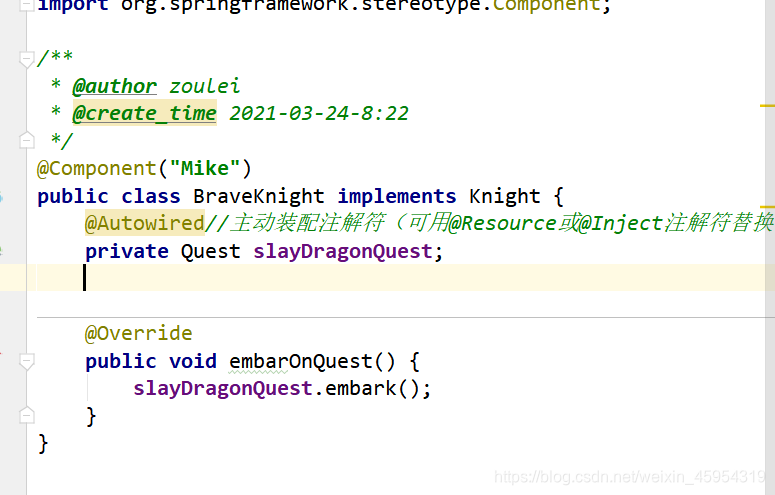
Task: Click the void keyword
Action: tap(193, 361)
